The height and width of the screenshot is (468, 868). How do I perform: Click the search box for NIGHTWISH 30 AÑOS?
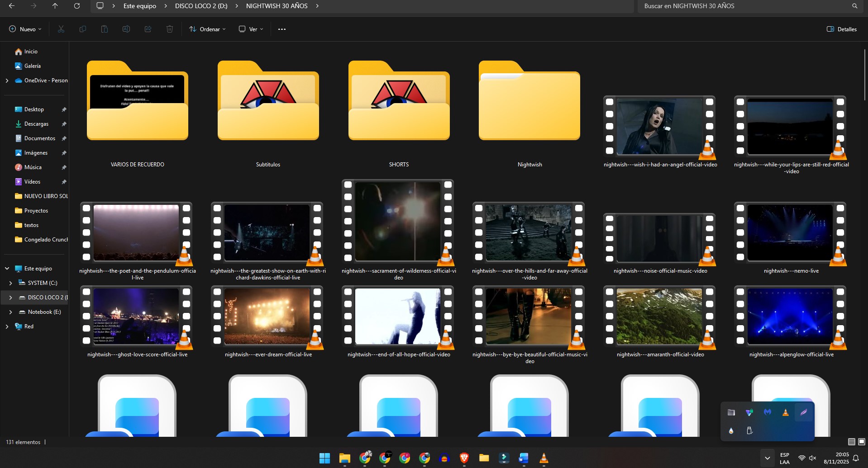(742, 6)
